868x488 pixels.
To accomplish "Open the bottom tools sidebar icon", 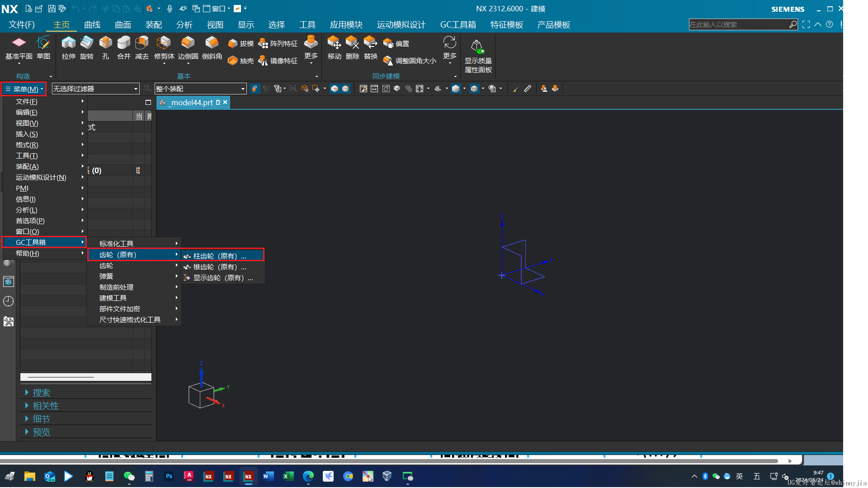I will (9, 322).
